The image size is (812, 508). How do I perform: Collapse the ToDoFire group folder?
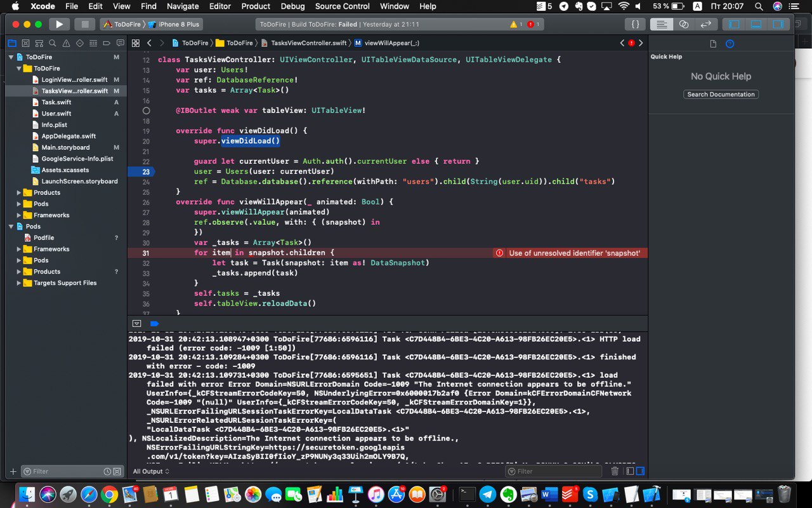(19, 69)
